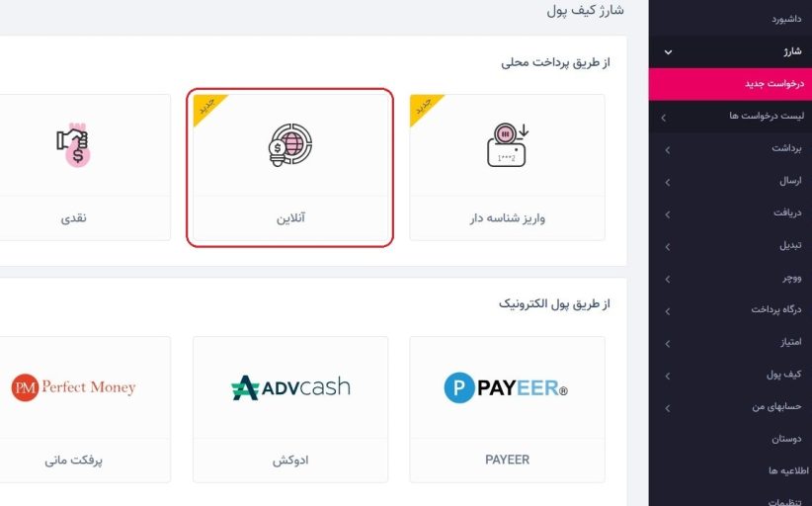The height and width of the screenshot is (506, 812).
Task: Click the آنلاین label
Action: coord(290,218)
